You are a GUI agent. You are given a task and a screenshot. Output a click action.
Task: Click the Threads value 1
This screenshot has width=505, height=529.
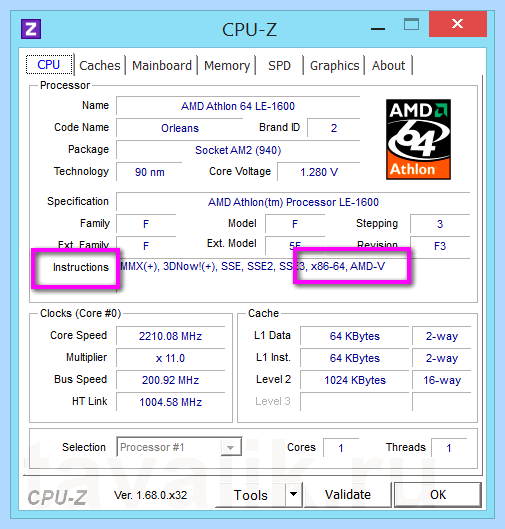(x=449, y=448)
